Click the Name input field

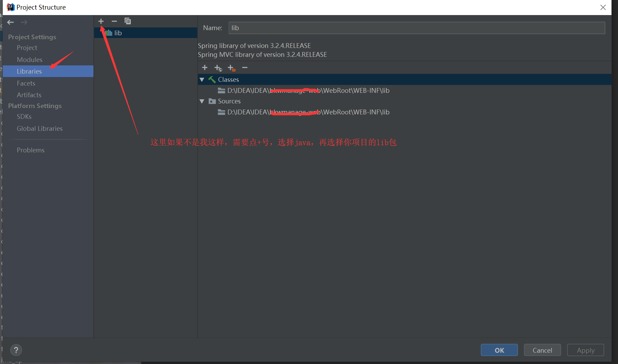417,28
